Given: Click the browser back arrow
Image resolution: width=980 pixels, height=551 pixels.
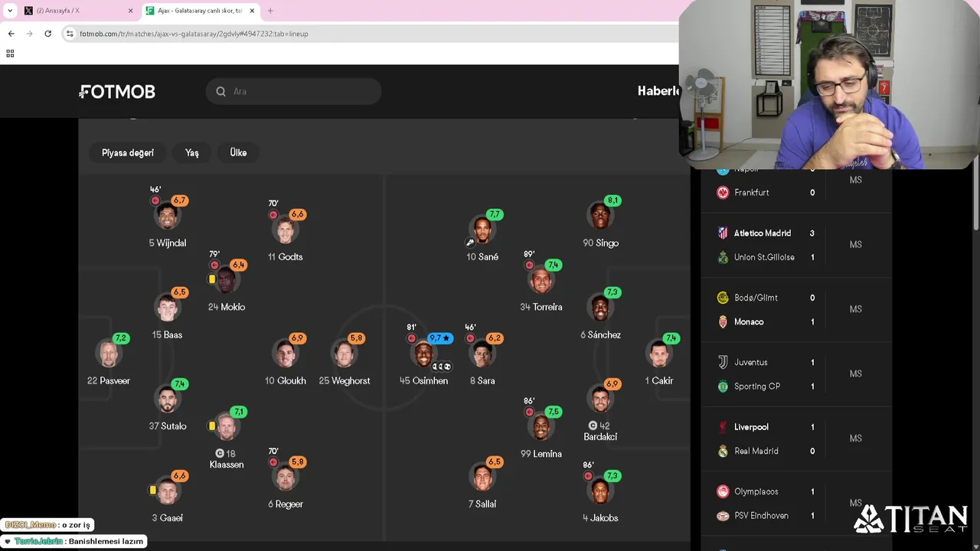Looking at the screenshot, I should pos(11,34).
